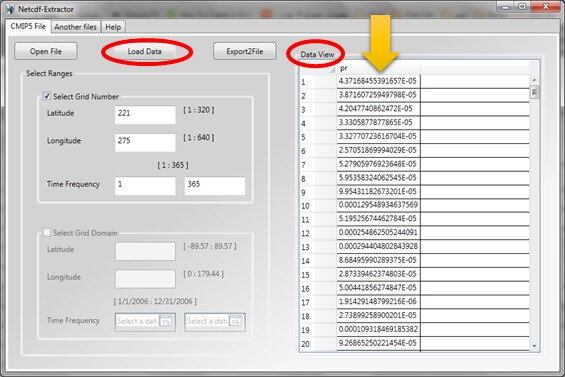Viewport: 565px width, 377px height.
Task: Click the scrollbar up arrow in Data View
Action: coord(534,80)
